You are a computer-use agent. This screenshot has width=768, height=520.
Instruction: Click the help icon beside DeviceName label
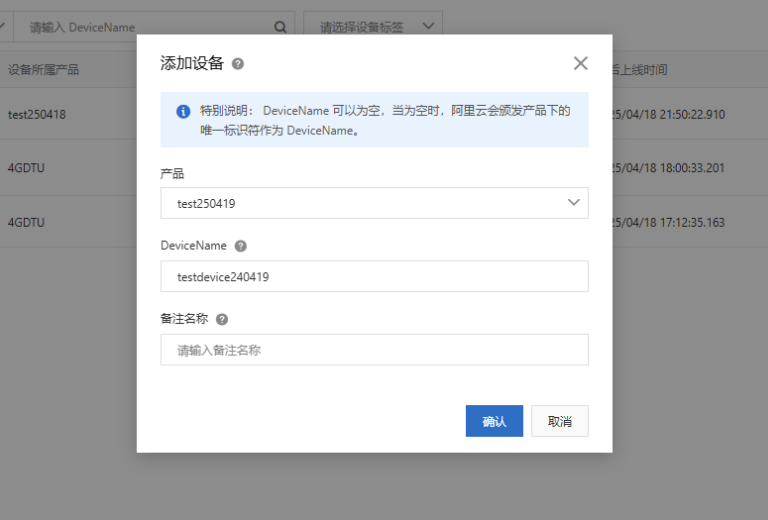pyautogui.click(x=240, y=246)
